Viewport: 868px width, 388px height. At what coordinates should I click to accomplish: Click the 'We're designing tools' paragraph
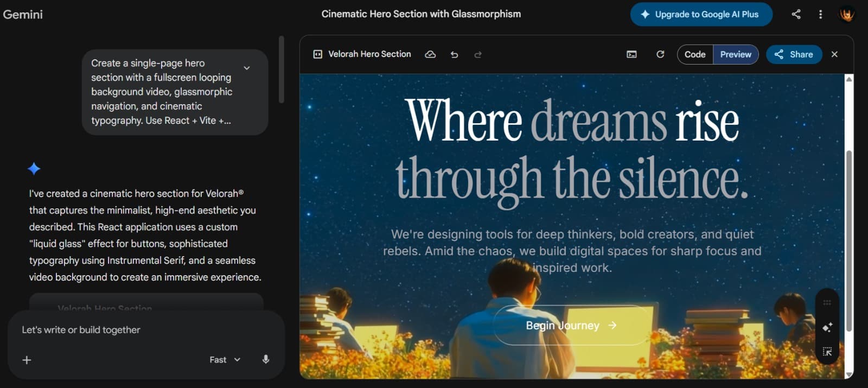[x=572, y=251]
